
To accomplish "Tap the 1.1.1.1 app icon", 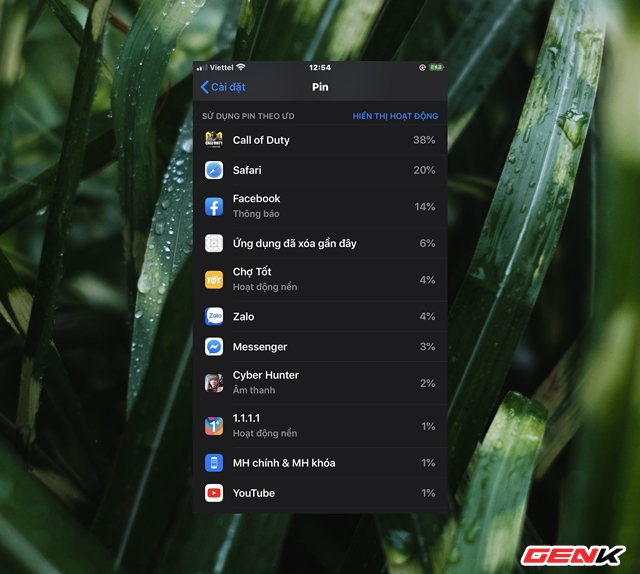I will click(213, 425).
